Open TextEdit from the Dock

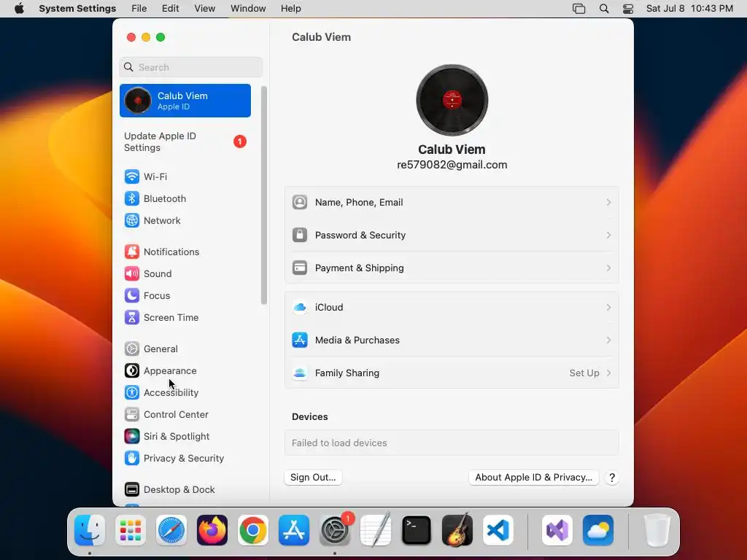pos(376,530)
